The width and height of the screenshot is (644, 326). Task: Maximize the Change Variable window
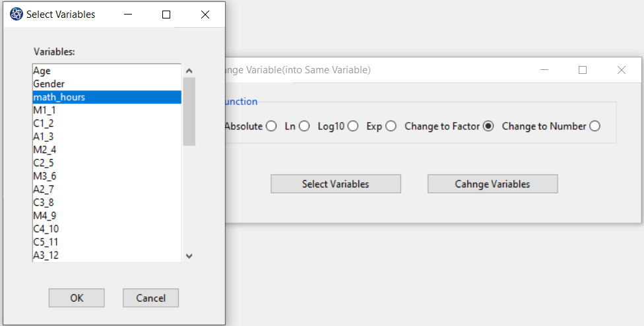point(583,70)
